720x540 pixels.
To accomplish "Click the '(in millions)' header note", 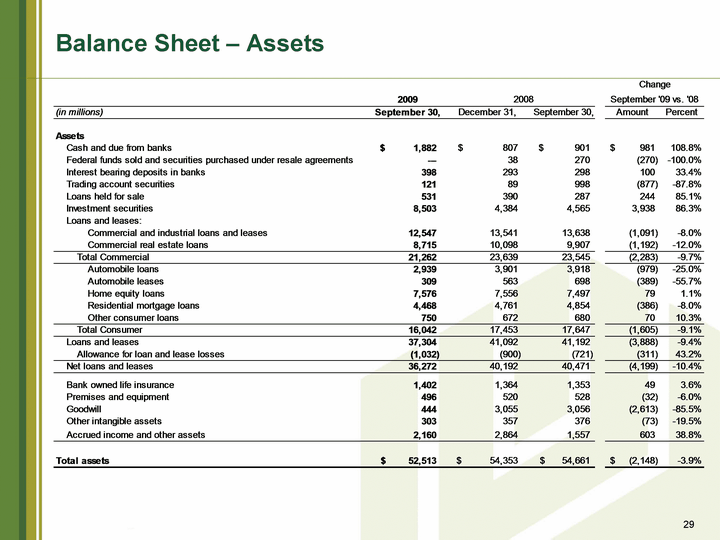I will point(79,112).
